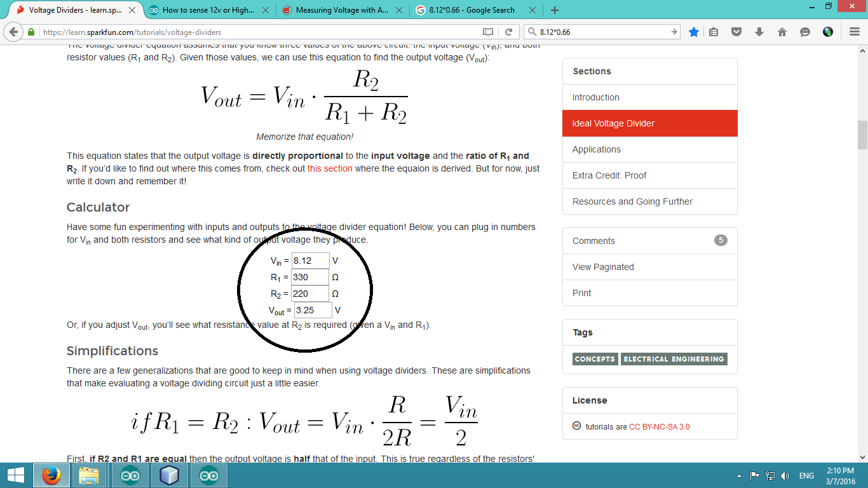Open the cube-shaped app in the taskbar
Screen dimensions: 868x488
point(170,475)
